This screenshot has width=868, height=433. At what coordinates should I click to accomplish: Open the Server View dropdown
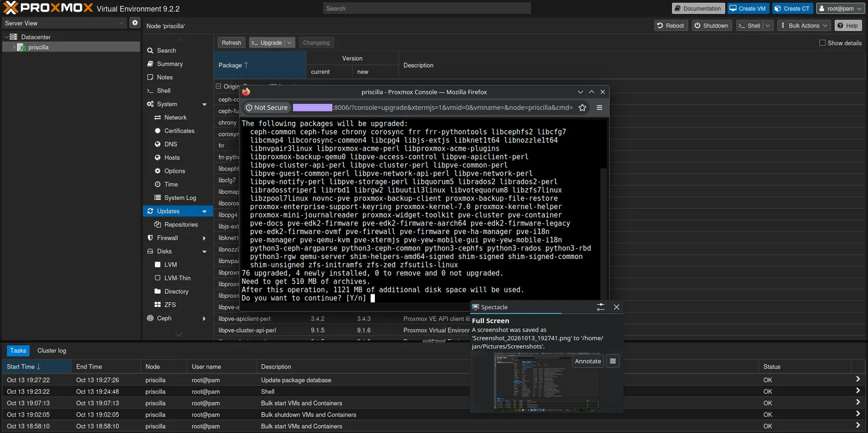coord(65,23)
